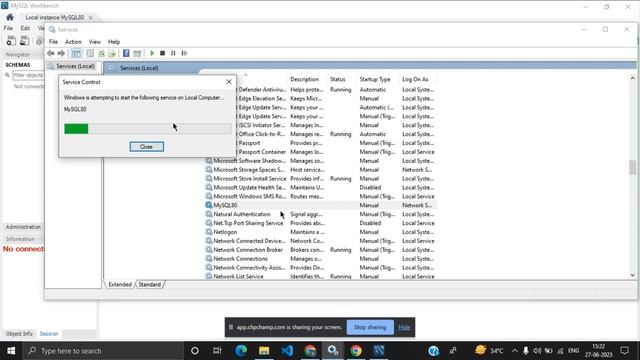The image size is (640, 360).
Task: Open the Edit menu in MySQL Workbench
Action: pos(25,28)
